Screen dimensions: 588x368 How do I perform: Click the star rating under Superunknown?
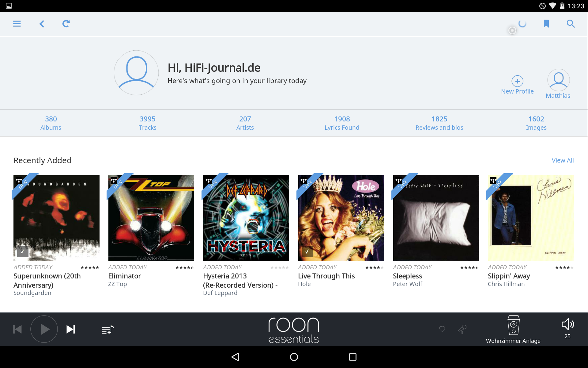(x=90, y=267)
